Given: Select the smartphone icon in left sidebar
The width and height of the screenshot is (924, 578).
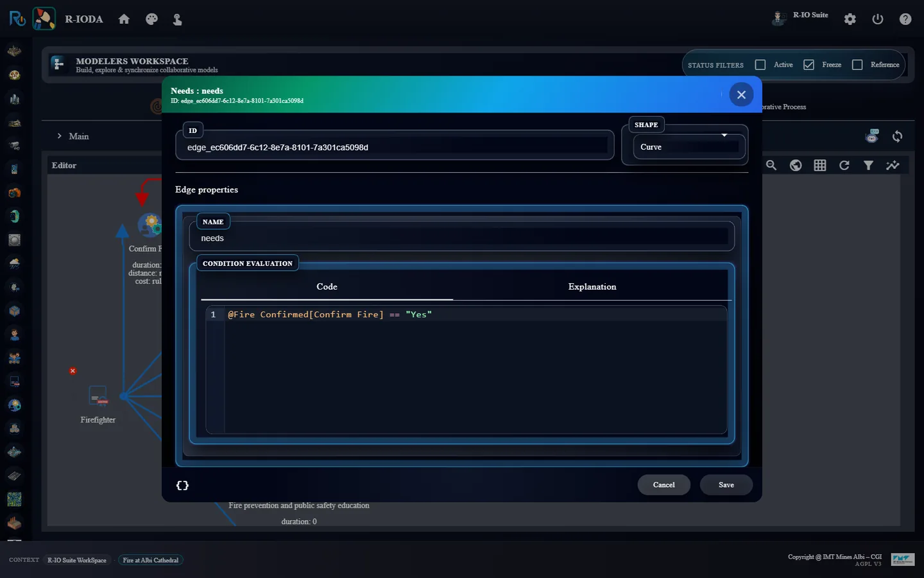Looking at the screenshot, I should click(x=14, y=170).
